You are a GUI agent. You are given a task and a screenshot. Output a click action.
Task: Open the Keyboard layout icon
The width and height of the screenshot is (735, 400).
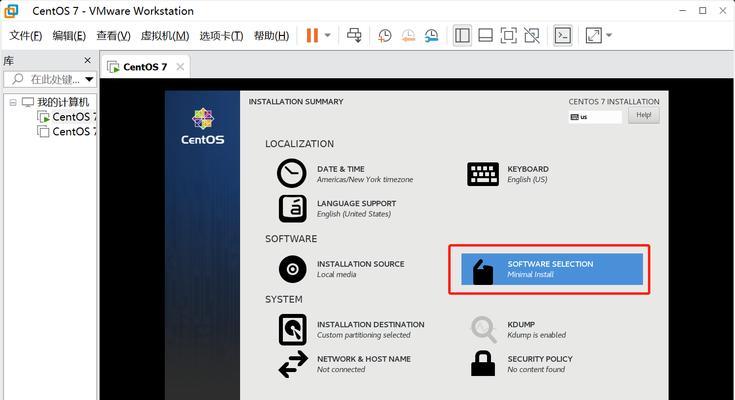483,174
